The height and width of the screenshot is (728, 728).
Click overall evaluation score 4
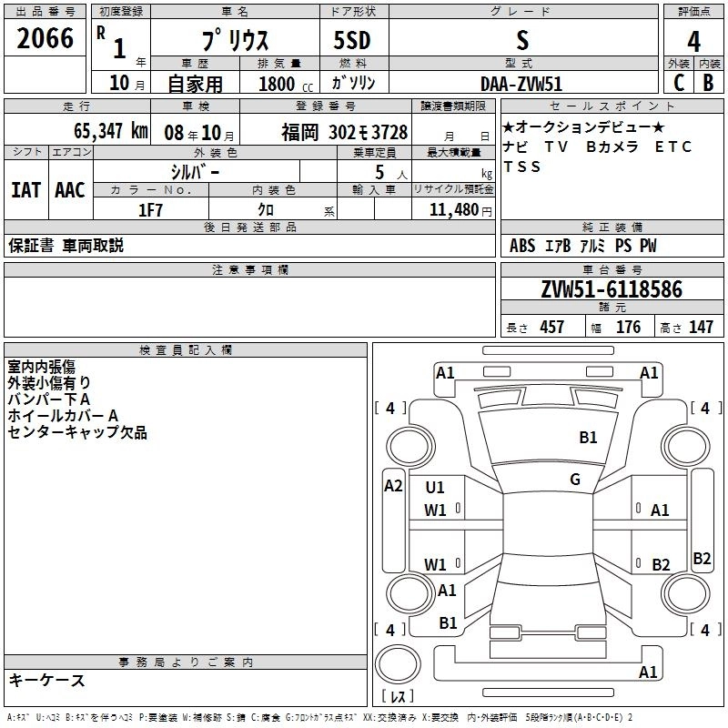(x=693, y=42)
